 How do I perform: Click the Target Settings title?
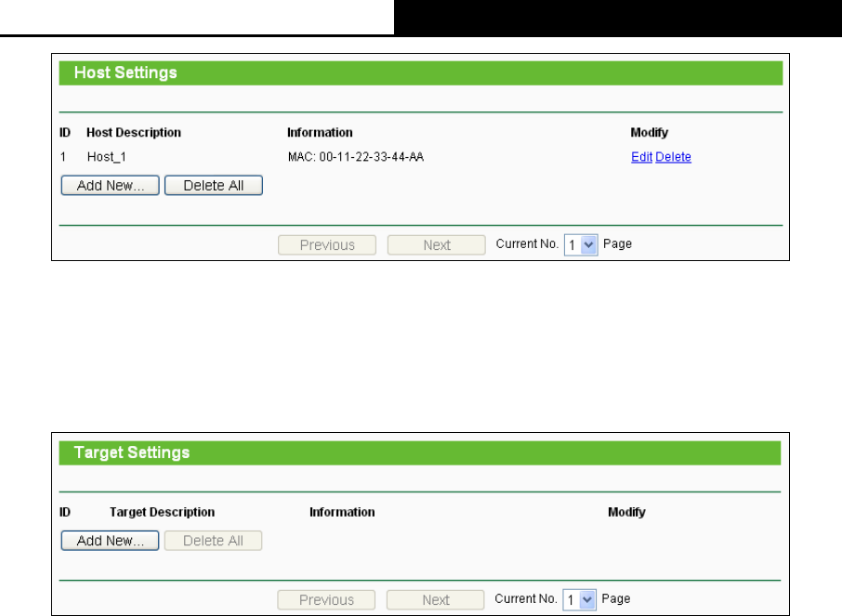132,452
